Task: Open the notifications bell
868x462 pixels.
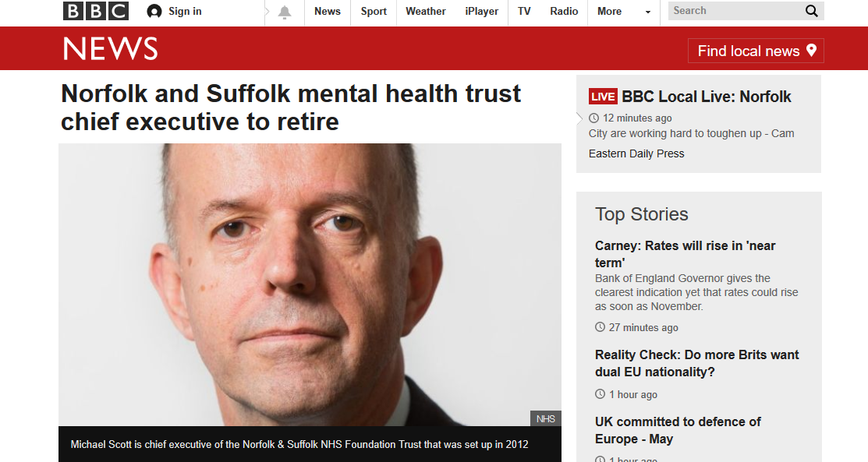Action: click(285, 12)
